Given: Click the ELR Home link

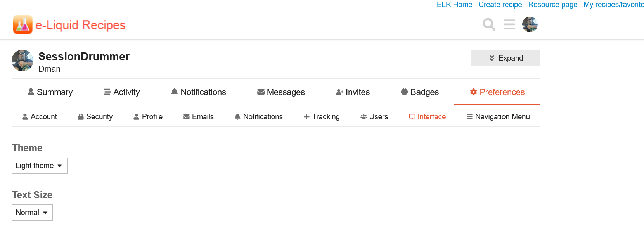Looking at the screenshot, I should click(x=454, y=5).
